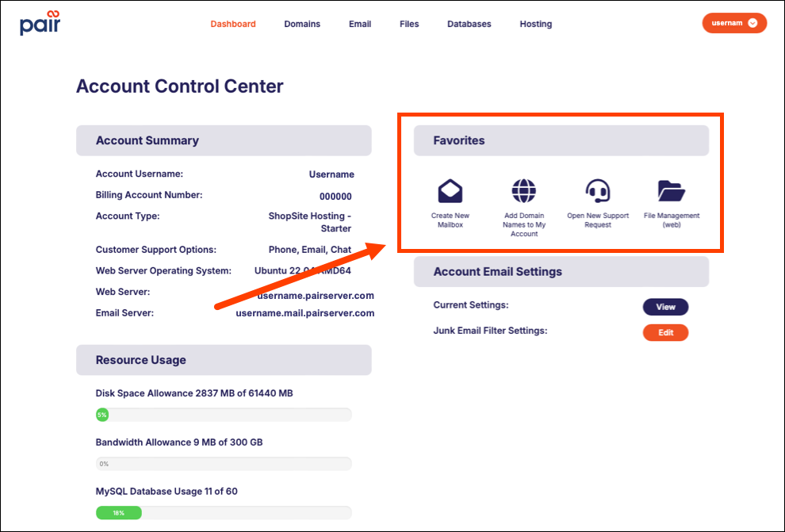Click the username.pairserver.com web server value
785x532 pixels.
(x=316, y=295)
